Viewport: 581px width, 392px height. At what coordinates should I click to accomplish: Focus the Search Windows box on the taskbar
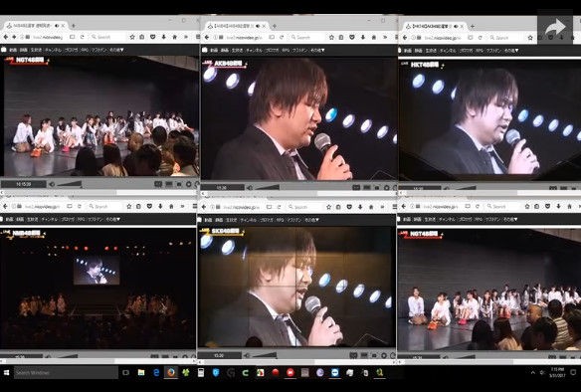point(66,372)
